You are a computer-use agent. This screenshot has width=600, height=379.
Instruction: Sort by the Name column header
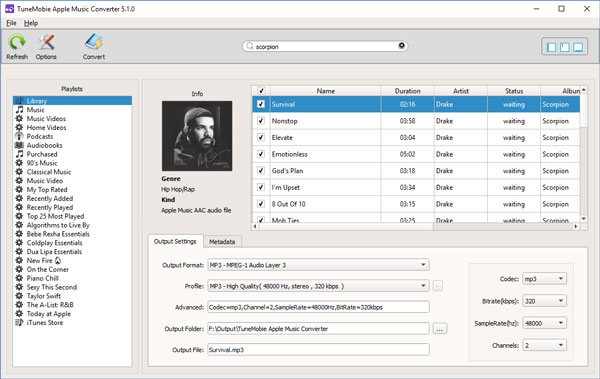(326, 91)
